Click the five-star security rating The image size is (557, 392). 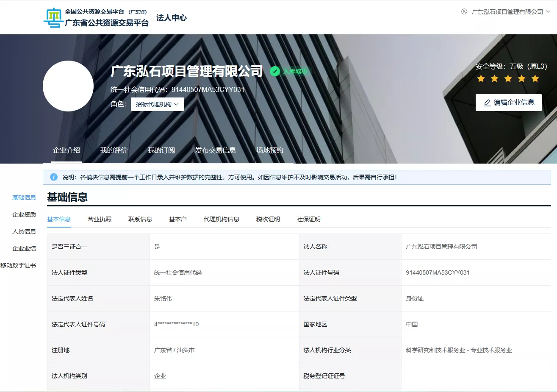[508, 78]
